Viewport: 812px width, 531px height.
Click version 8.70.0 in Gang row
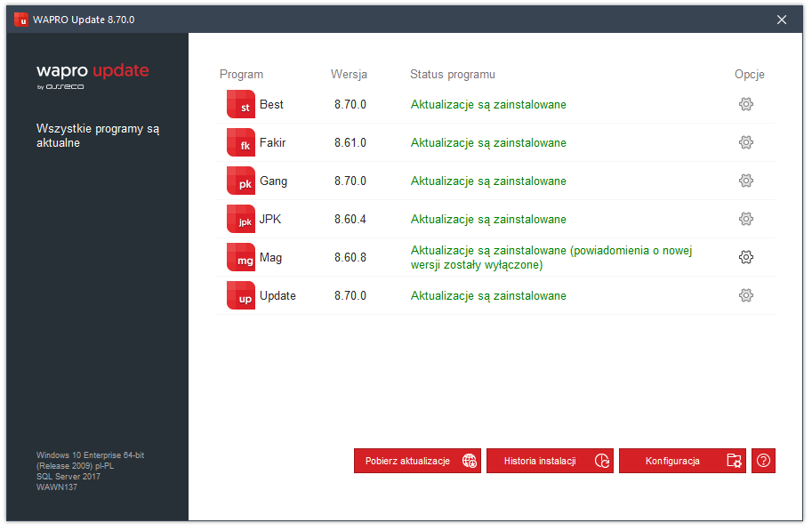pos(350,181)
